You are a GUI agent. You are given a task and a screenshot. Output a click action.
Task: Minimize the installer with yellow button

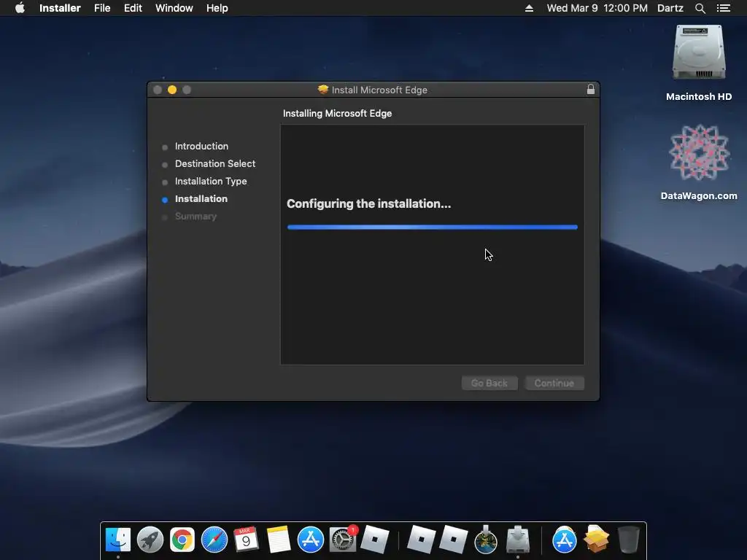coord(172,90)
